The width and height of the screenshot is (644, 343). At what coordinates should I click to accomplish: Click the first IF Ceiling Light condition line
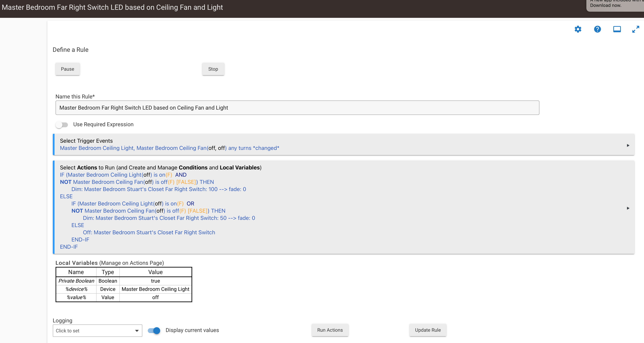(123, 175)
